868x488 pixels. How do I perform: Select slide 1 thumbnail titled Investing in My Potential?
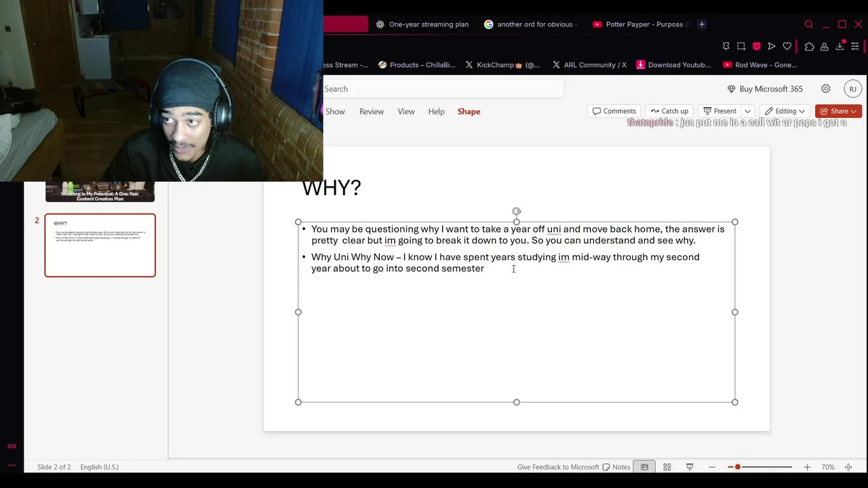tap(100, 192)
